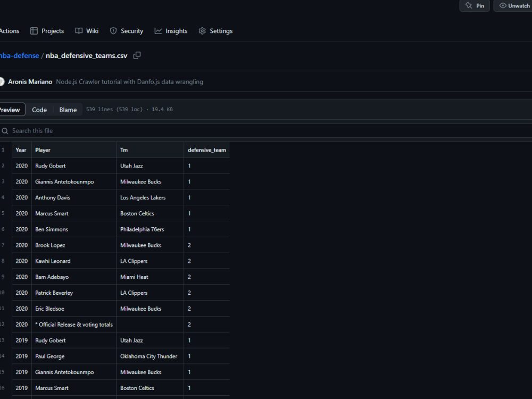This screenshot has width=532, height=399.
Task: Switch to Blame view
Action: 68,110
